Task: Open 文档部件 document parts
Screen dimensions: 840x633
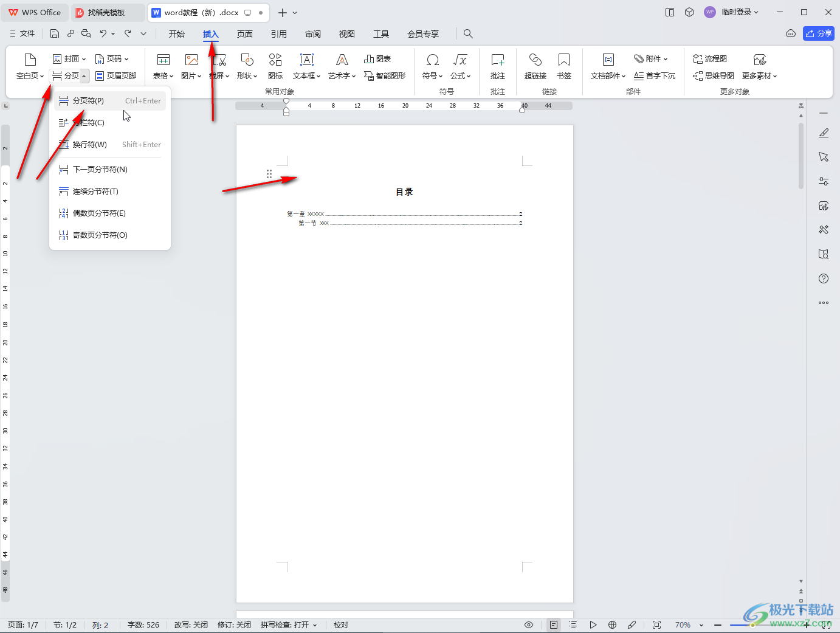Action: click(608, 60)
